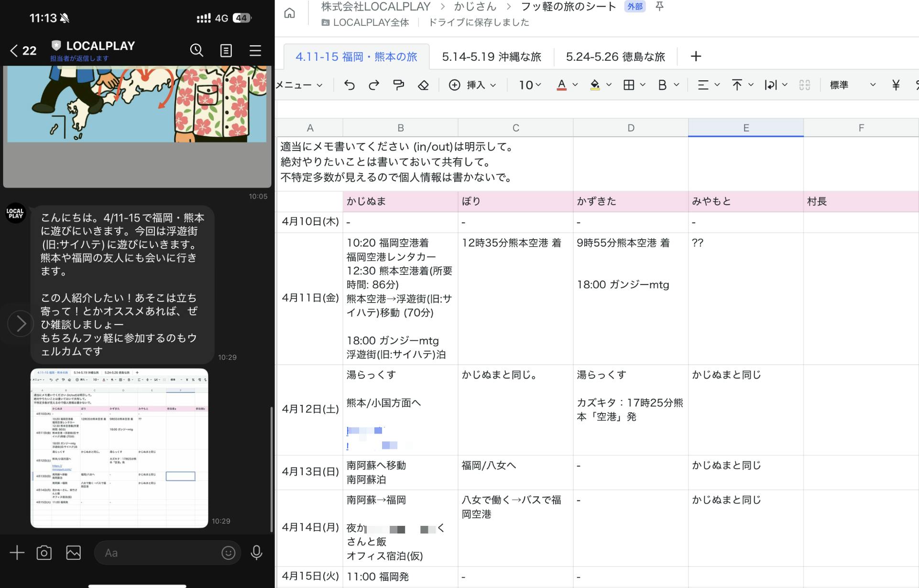Viewport: 919px width, 588px height.
Task: Open spreadsheet screenshot thumbnail in chat
Action: pyautogui.click(x=119, y=448)
